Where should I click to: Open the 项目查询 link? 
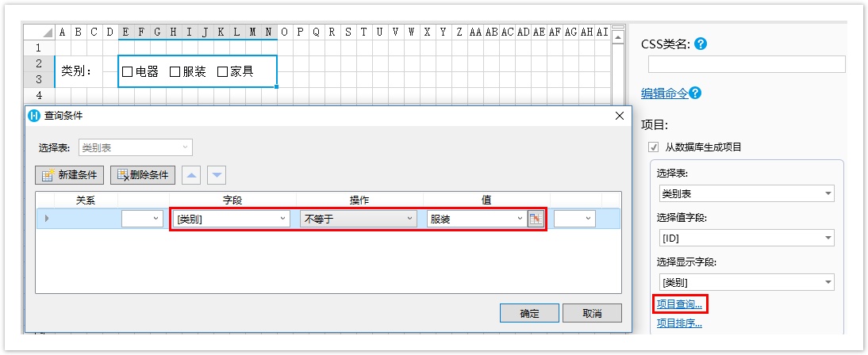[679, 303]
